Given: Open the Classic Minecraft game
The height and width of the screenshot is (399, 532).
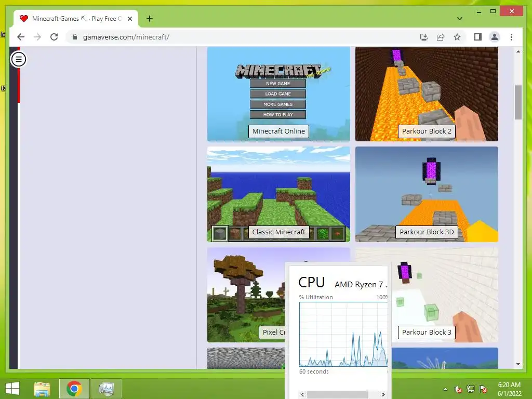Looking at the screenshot, I should click(x=278, y=194).
